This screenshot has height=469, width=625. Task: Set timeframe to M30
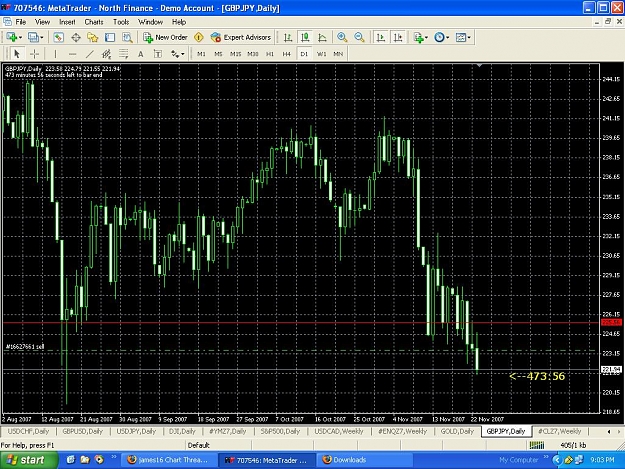click(253, 54)
